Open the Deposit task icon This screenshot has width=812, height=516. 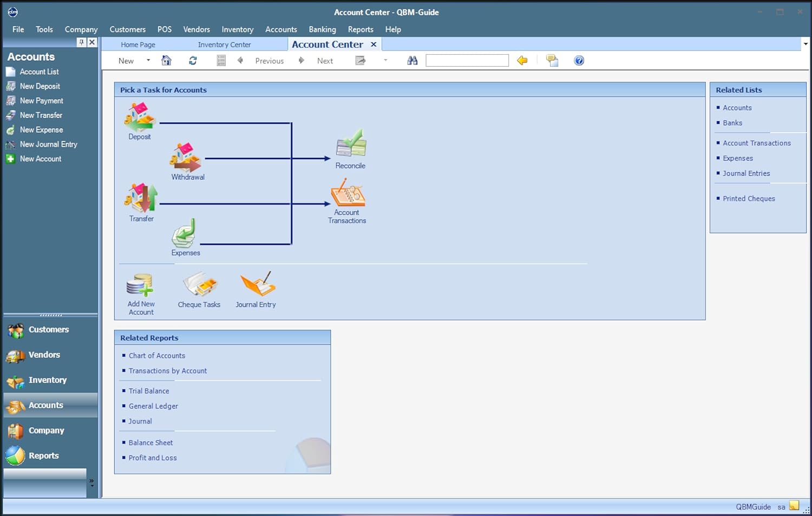[140, 117]
